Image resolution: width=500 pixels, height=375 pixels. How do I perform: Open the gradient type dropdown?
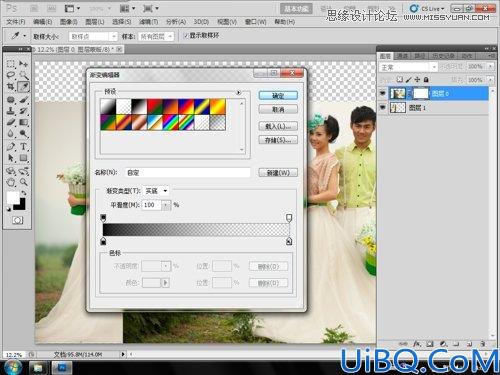(156, 191)
